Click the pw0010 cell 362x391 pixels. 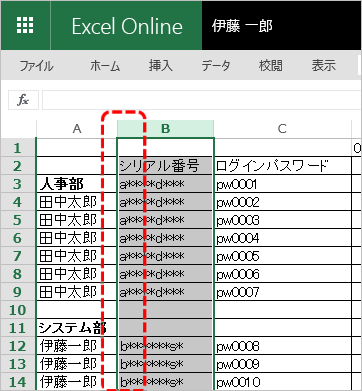pyautogui.click(x=283, y=382)
